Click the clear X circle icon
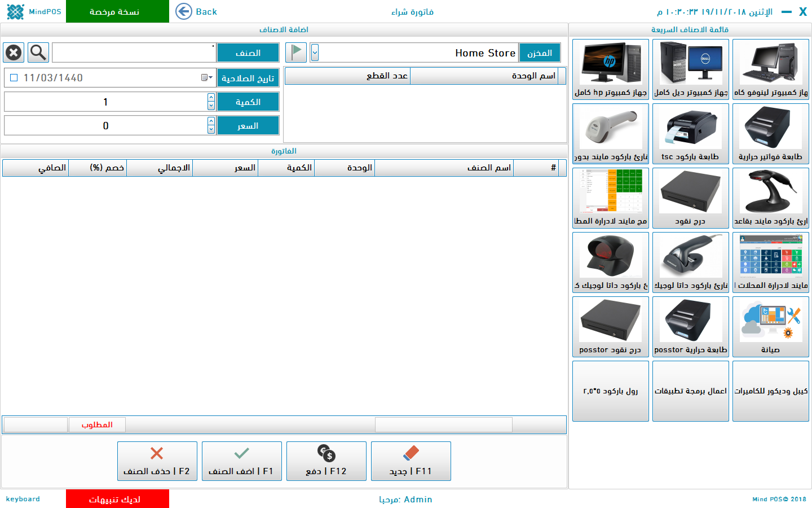Image resolution: width=812 pixels, height=508 pixels. point(14,52)
